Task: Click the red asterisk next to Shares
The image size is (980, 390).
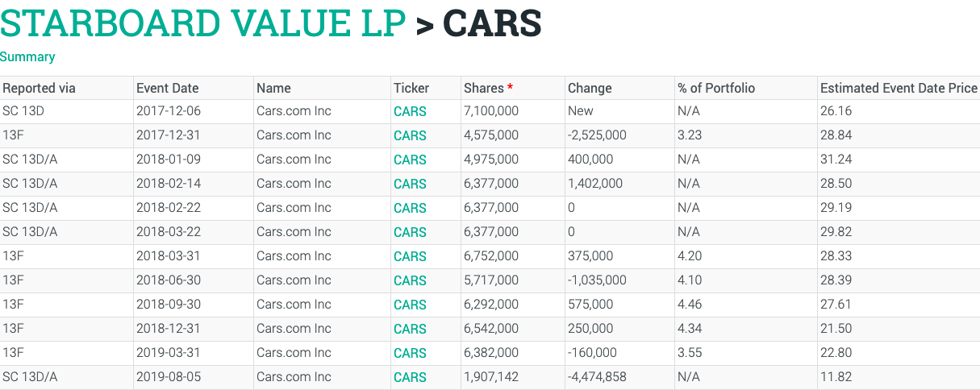Action: 510,87
